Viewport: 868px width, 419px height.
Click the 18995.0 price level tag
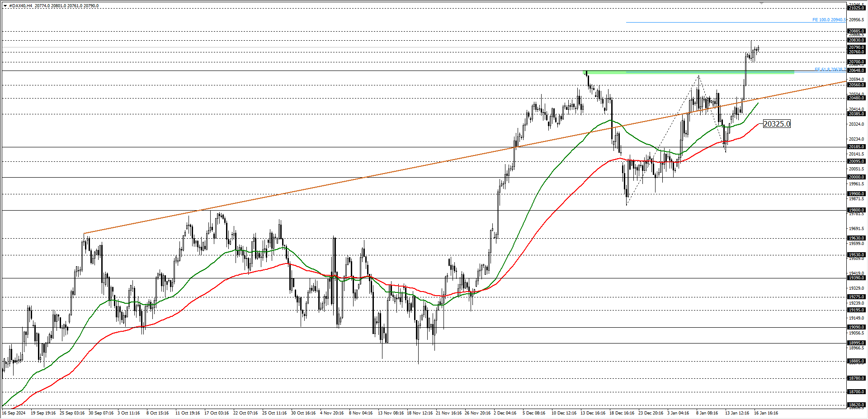[x=856, y=343]
